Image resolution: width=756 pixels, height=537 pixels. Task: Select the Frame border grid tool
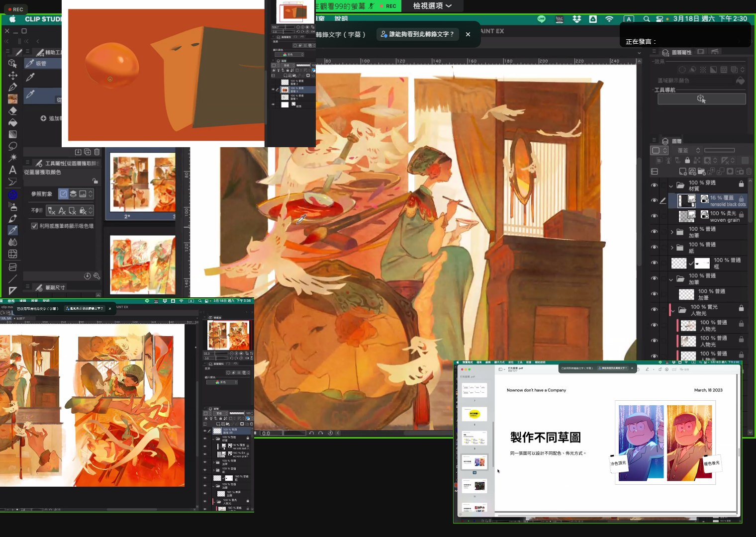(12, 254)
